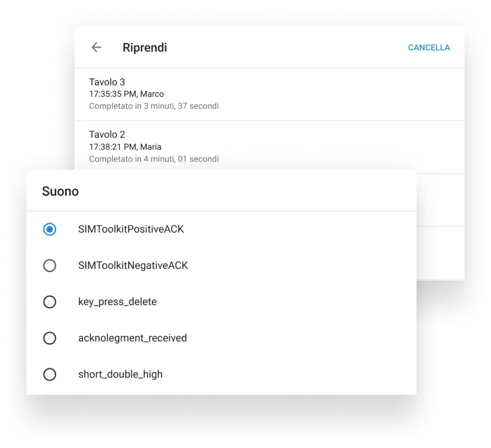Click the CANCELLA button
Image resolution: width=491 pixels, height=448 pixels.
(x=428, y=47)
